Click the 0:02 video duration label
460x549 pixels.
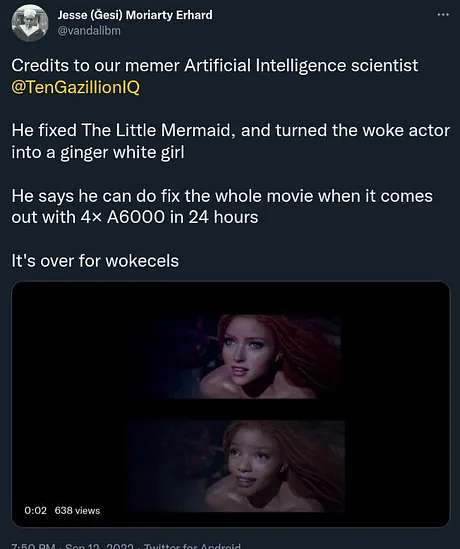(x=35, y=510)
